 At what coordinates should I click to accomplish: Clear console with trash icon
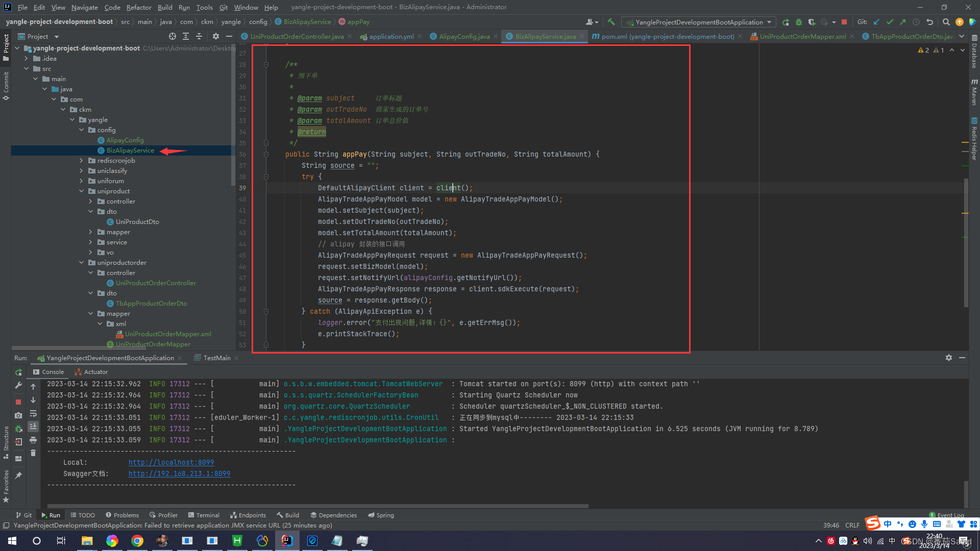33,453
